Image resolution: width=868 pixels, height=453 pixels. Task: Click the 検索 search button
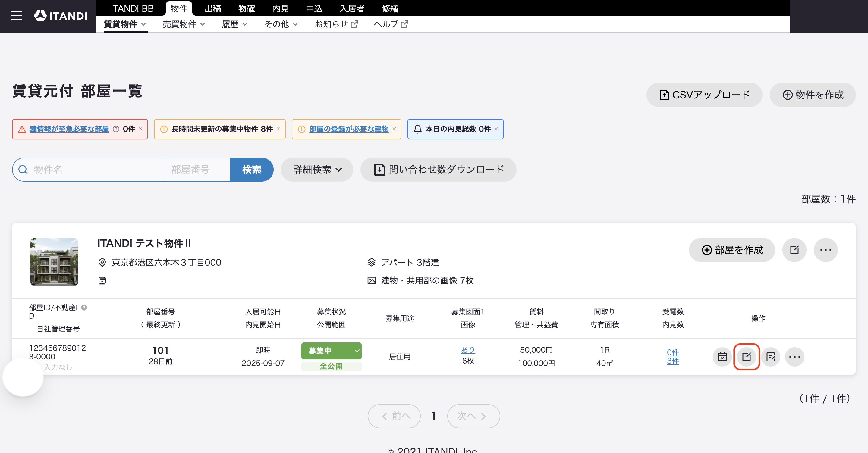pos(252,170)
